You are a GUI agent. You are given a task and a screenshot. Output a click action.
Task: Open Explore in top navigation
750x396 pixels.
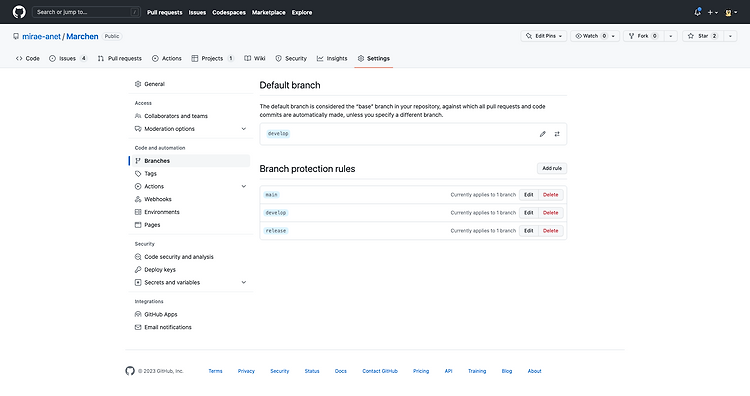[302, 12]
